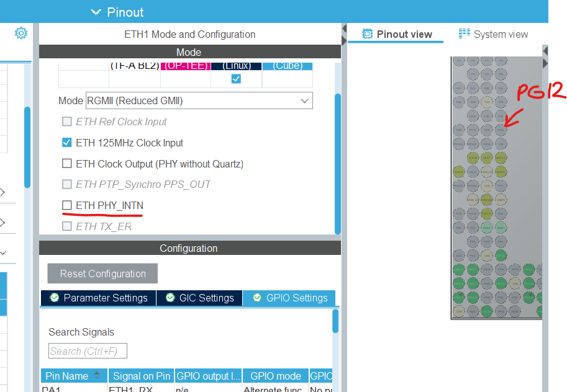567x392 pixels.
Task: Select the PDR_ON pin on the chip
Action: pyautogui.click(x=487, y=200)
